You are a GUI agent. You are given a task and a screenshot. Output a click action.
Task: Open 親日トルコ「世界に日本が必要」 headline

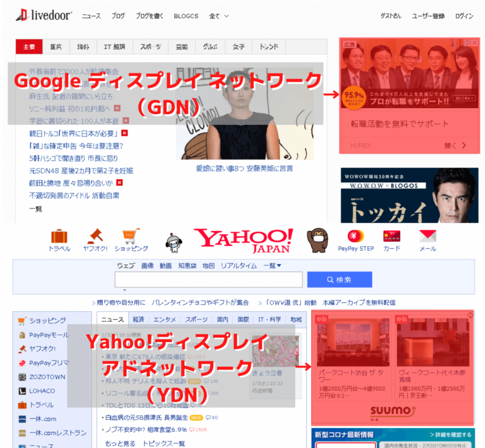[x=73, y=133]
